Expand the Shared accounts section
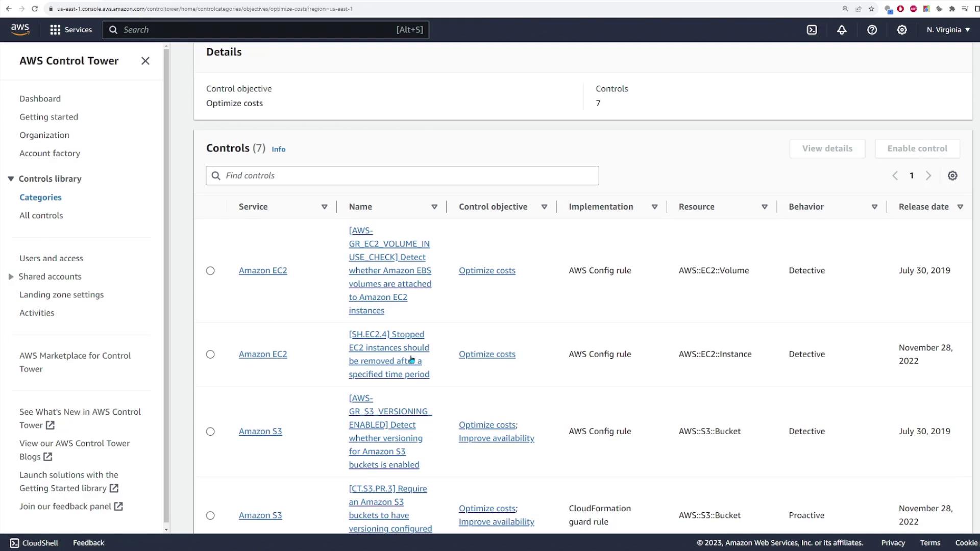This screenshot has height=551, width=980. [x=11, y=277]
